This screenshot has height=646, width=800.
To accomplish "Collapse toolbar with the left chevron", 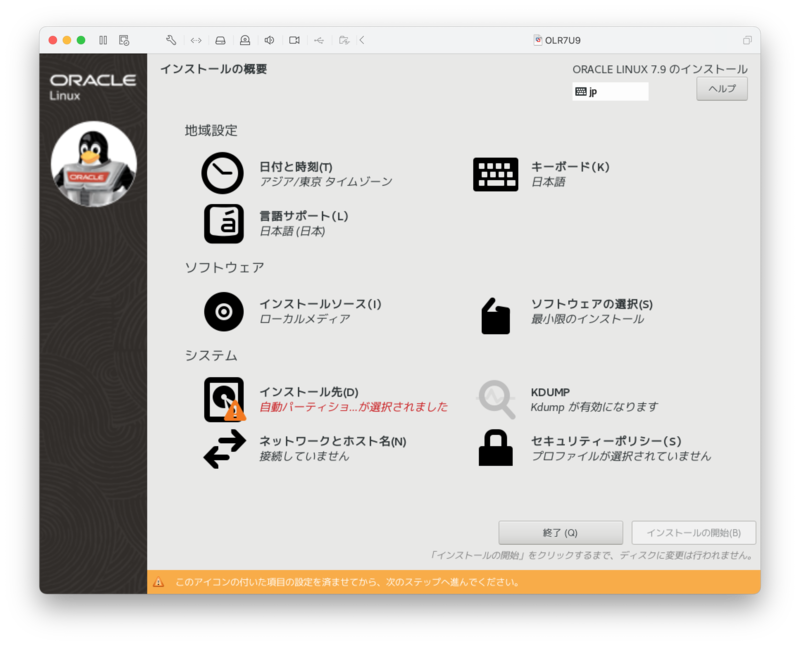I will point(362,40).
